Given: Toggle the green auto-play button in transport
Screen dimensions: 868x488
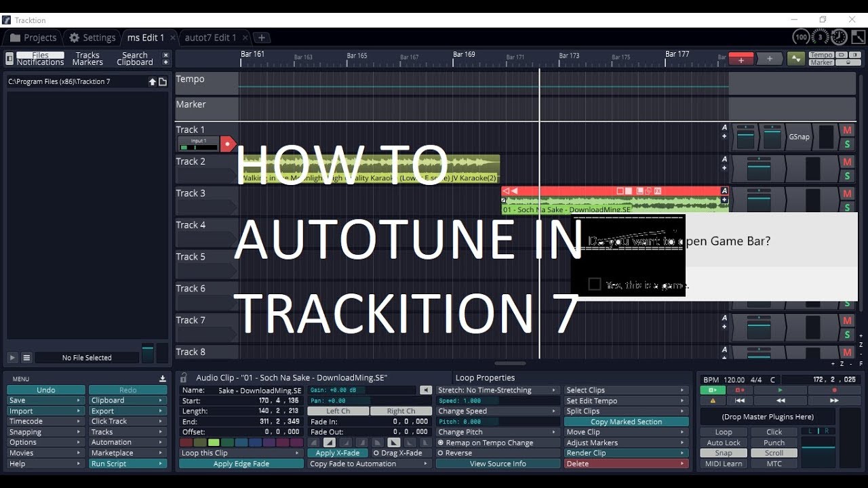Looking at the screenshot, I should click(713, 390).
